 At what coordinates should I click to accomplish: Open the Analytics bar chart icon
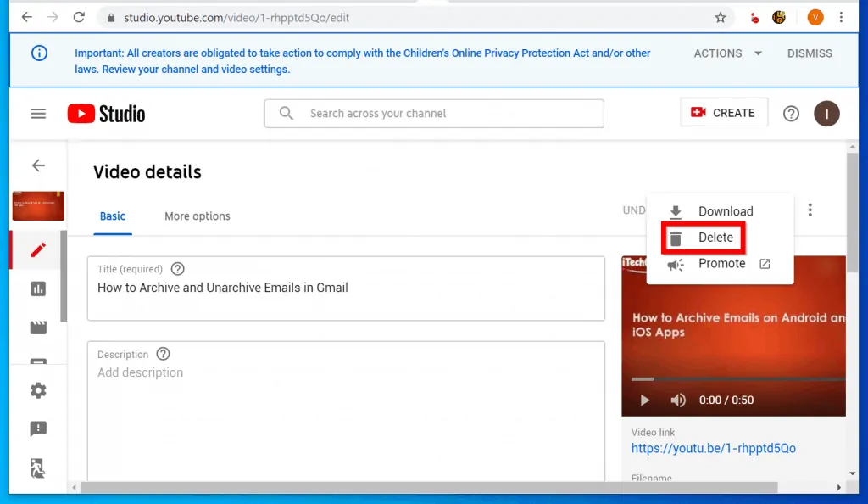[38, 289]
